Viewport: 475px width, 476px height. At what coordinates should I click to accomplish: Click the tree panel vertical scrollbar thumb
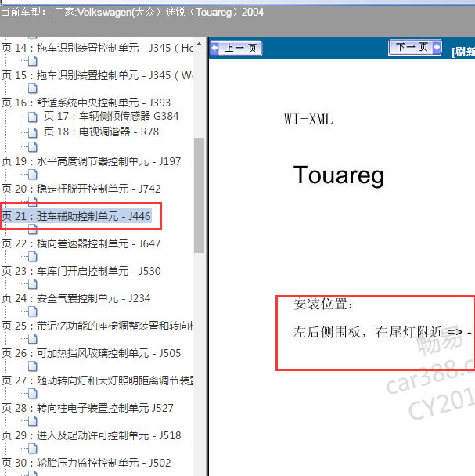199,195
